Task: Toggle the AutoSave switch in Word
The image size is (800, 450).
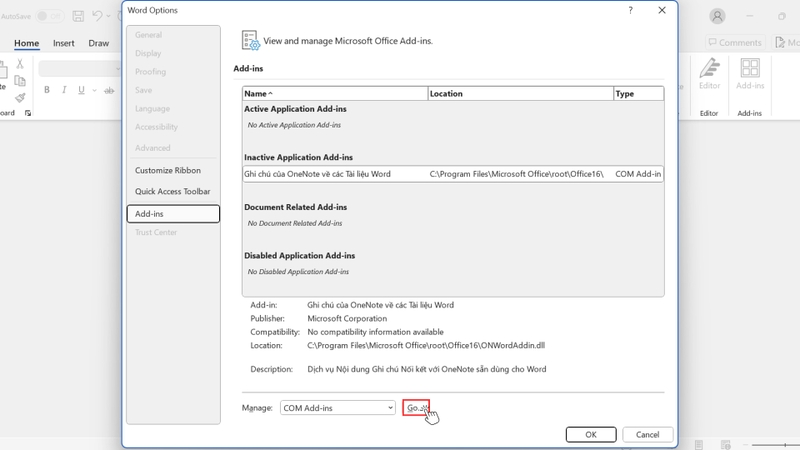Action: pos(50,16)
